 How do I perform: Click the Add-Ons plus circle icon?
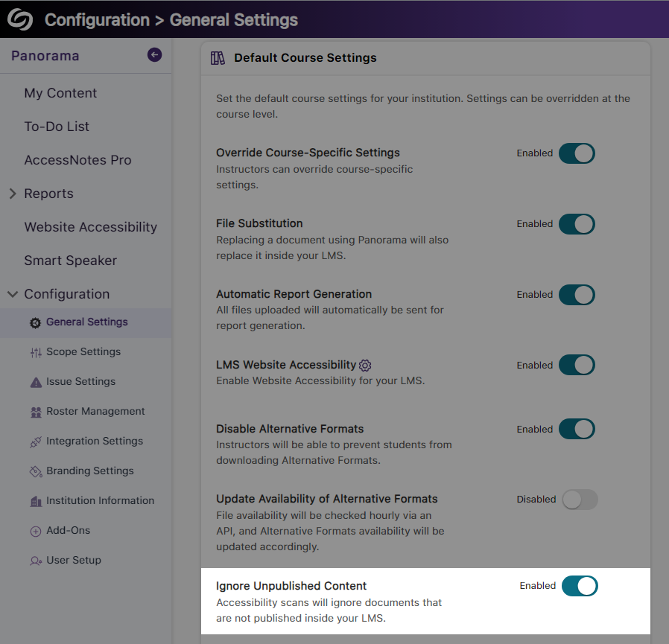(x=35, y=531)
